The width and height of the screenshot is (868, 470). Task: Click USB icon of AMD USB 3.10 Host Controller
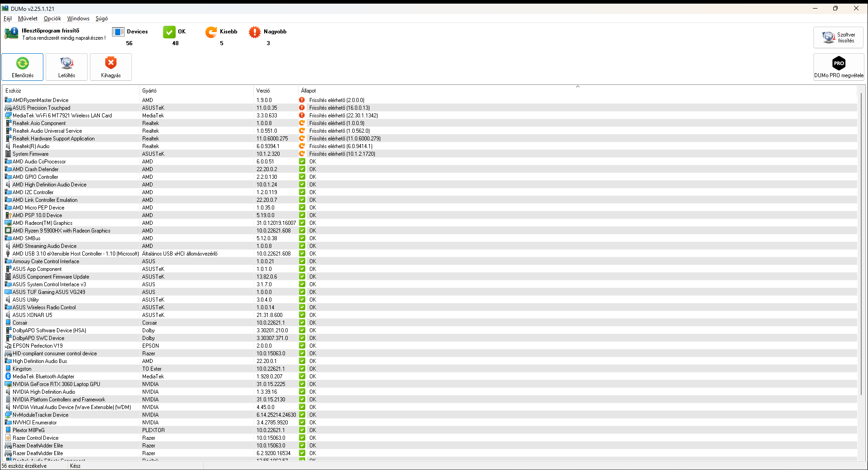(x=8, y=254)
